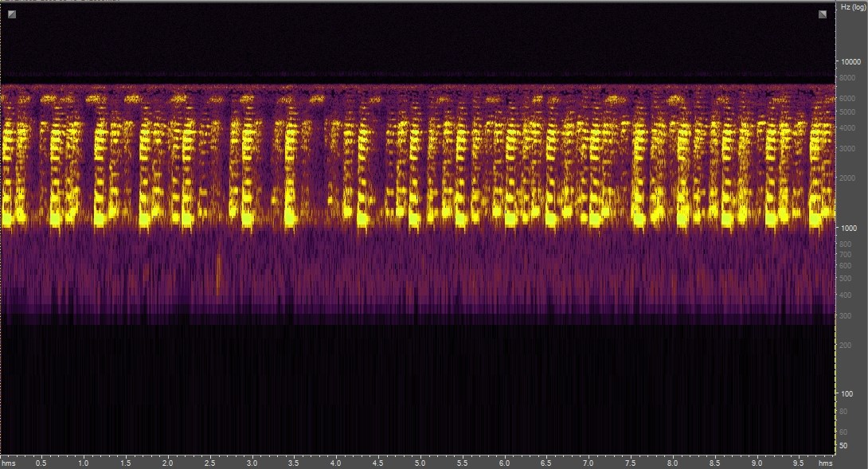Click the 100 Hz mark on frequency axis
This screenshot has width=868, height=469.
pyautogui.click(x=847, y=394)
